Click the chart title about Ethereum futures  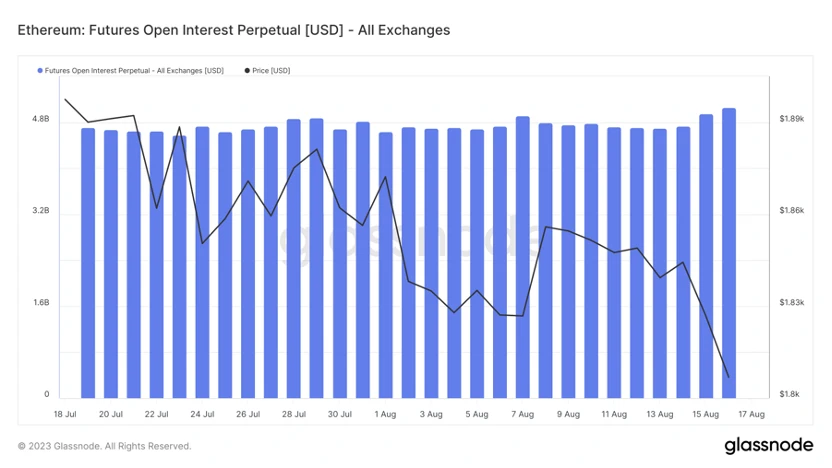[x=234, y=30]
